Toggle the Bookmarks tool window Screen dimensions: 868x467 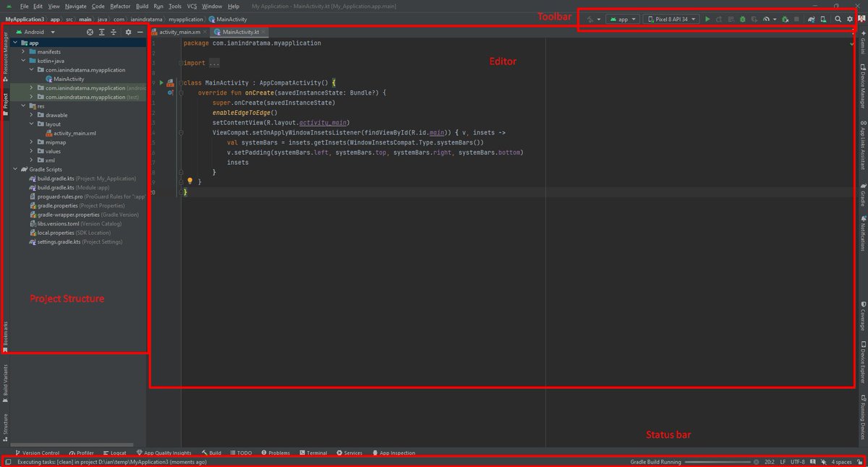coord(5,337)
